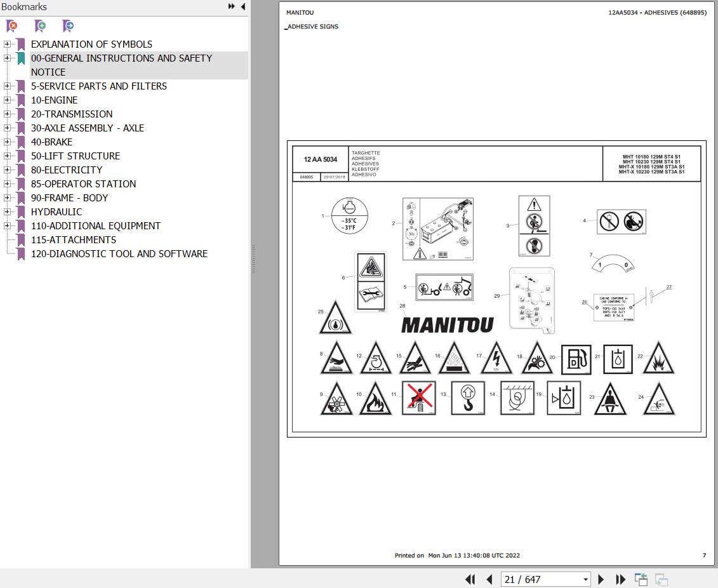Open 5-SERVICE PARTS AND FILTERS bookmark
The image size is (718, 588).
pyautogui.click(x=99, y=86)
